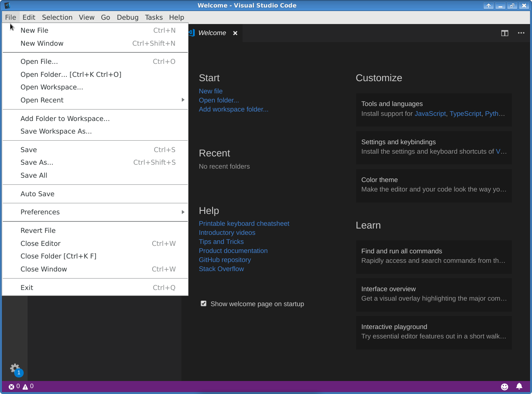The image size is (532, 394).
Task: Click the feedback smiley icon
Action: click(504, 387)
